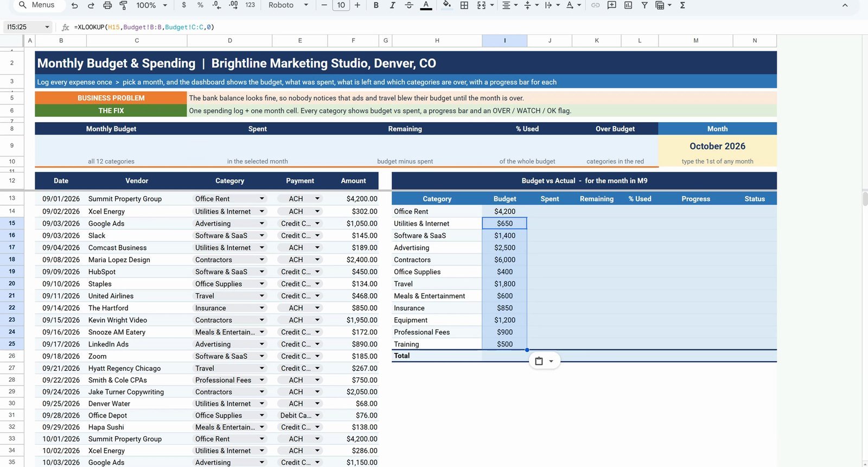Open the horizontal align dropdown
Viewport: 868px width, 467px height.
(x=509, y=5)
